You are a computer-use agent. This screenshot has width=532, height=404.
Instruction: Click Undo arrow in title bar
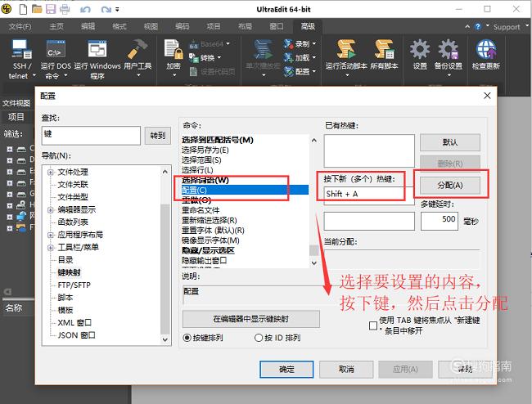(x=85, y=10)
